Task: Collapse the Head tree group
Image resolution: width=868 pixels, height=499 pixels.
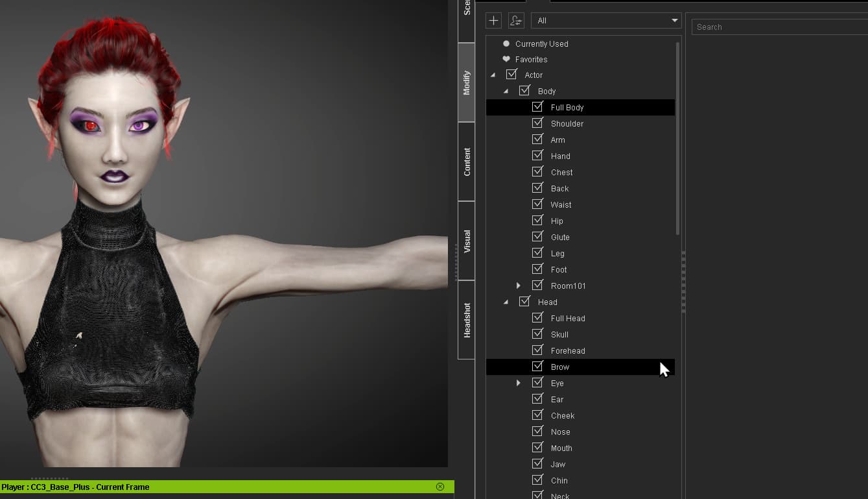Action: pyautogui.click(x=506, y=302)
